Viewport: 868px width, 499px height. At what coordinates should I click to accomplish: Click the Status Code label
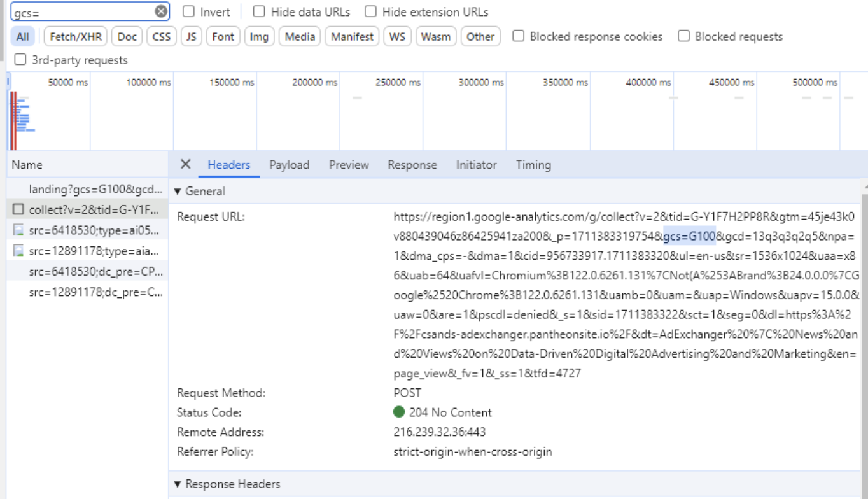tap(209, 412)
